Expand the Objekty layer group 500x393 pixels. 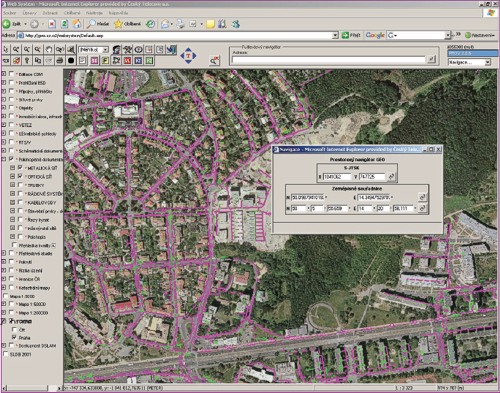tap(4, 108)
